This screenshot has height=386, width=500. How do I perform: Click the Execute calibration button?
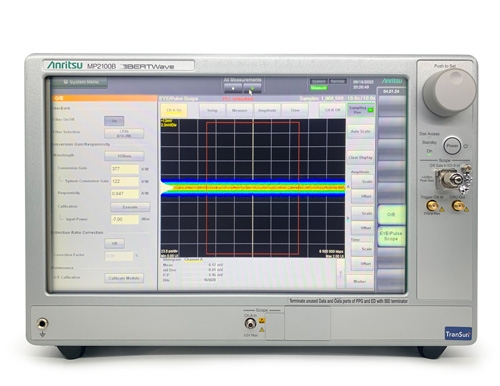130,207
